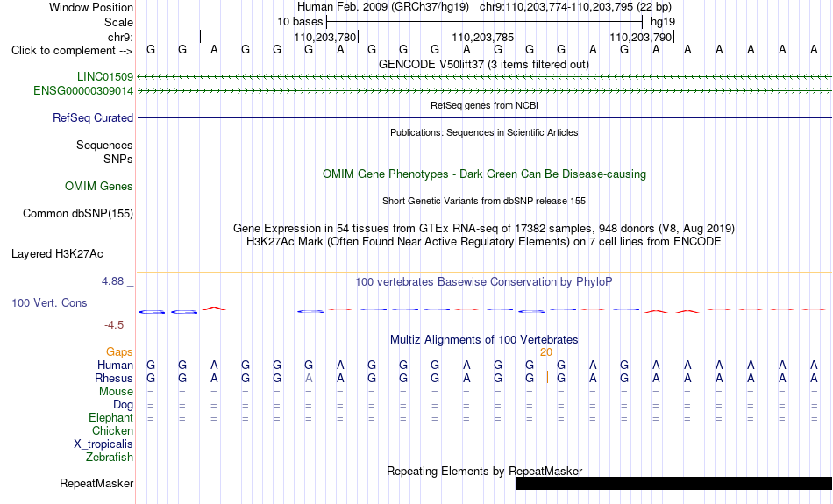This screenshot has width=833, height=504.
Task: Click the 4.88 PhyloP upper limit
Action: pyautogui.click(x=112, y=281)
